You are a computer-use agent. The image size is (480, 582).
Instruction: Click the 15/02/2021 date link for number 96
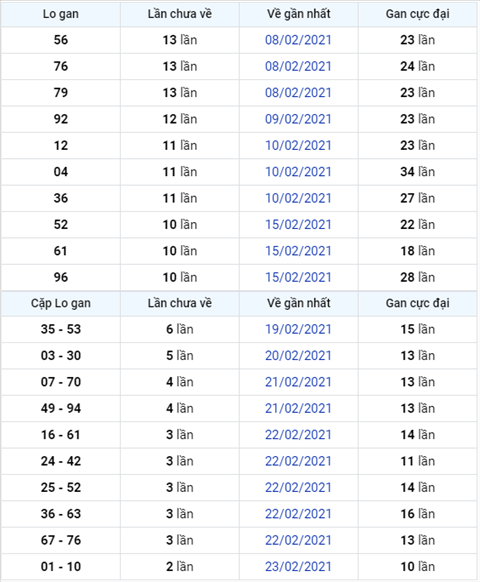(298, 277)
